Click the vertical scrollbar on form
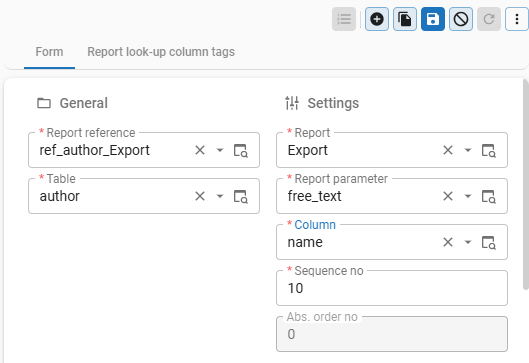529x363 pixels. pyautogui.click(x=526, y=184)
